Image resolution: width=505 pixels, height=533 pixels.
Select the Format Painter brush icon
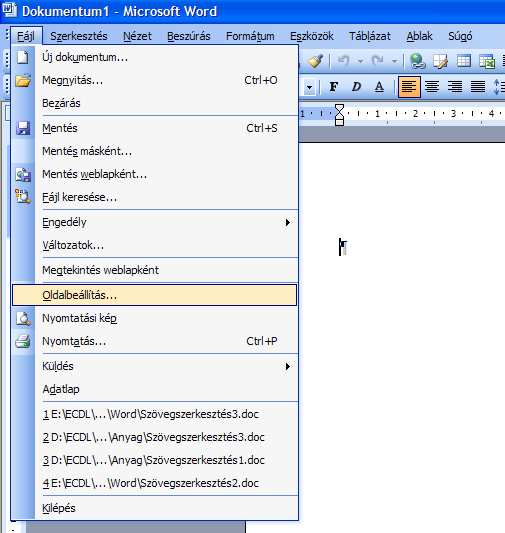[x=315, y=61]
